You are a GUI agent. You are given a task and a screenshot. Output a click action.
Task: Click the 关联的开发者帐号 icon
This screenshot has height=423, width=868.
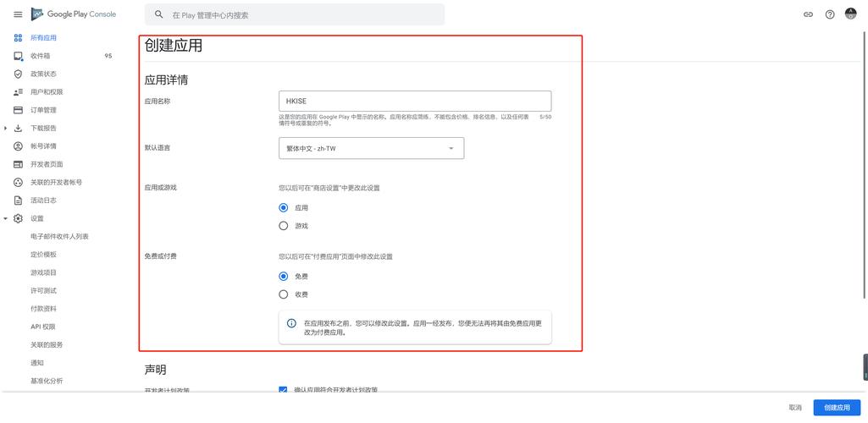coord(18,183)
